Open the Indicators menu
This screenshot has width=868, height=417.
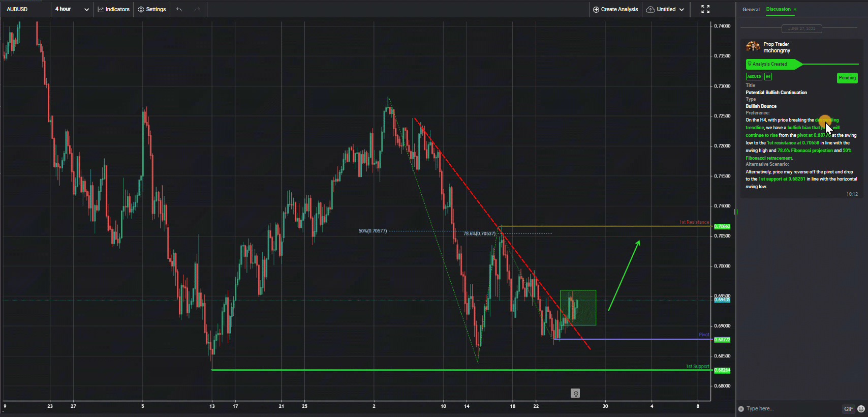pos(113,9)
